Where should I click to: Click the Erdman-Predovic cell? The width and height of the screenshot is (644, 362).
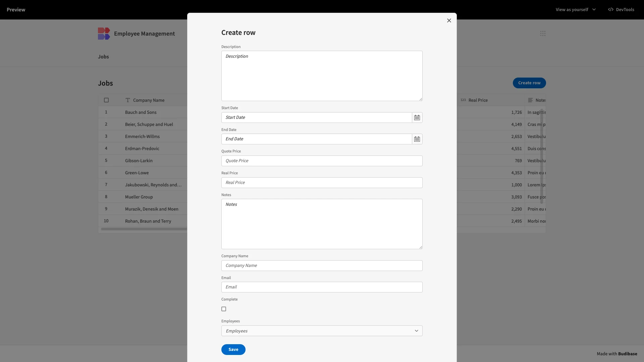point(142,148)
